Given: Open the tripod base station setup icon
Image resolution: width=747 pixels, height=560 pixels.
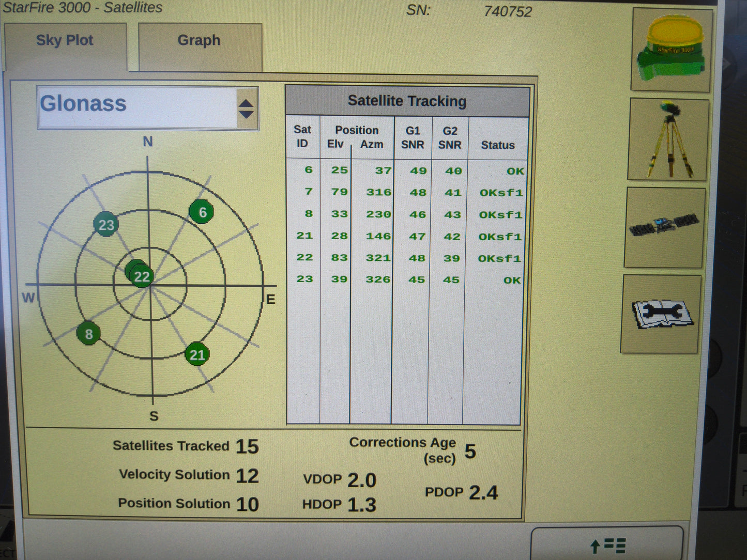Looking at the screenshot, I should [668, 139].
